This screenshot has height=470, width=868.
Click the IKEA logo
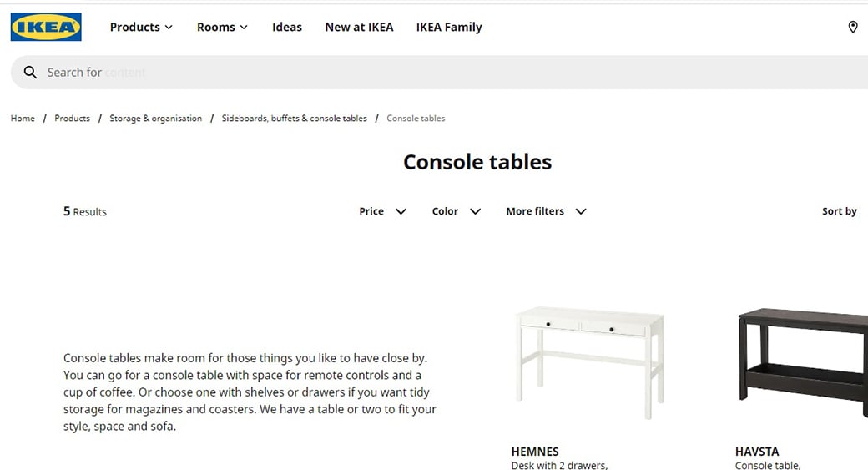point(46,27)
